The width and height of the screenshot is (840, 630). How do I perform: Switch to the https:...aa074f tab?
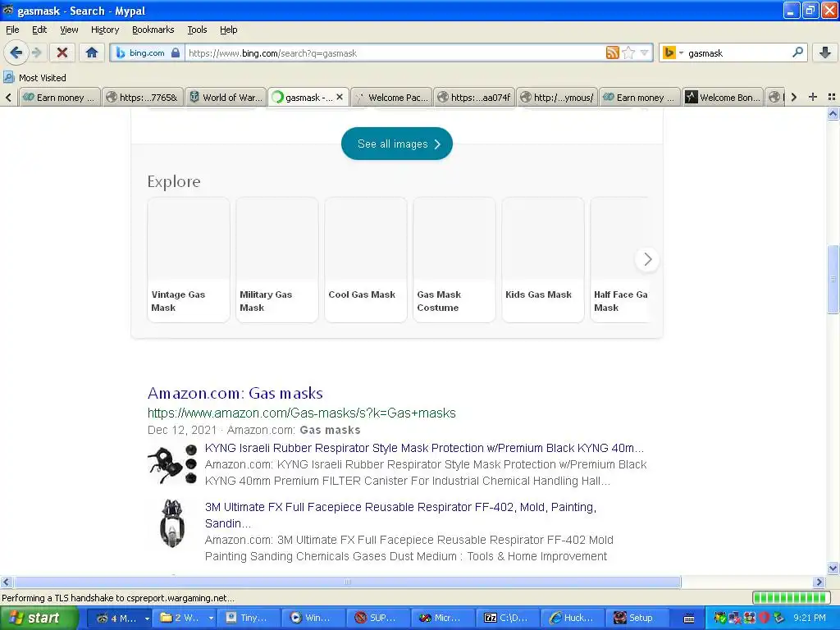474,98
